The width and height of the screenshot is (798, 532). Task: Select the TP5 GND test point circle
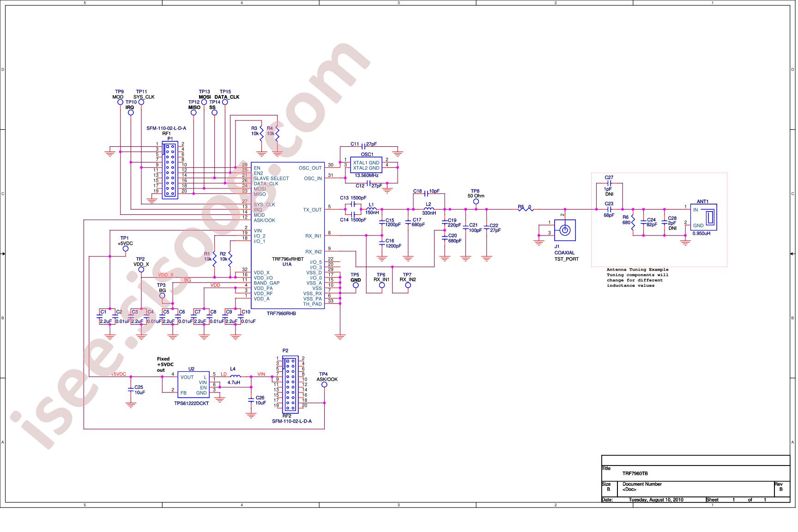(356, 285)
